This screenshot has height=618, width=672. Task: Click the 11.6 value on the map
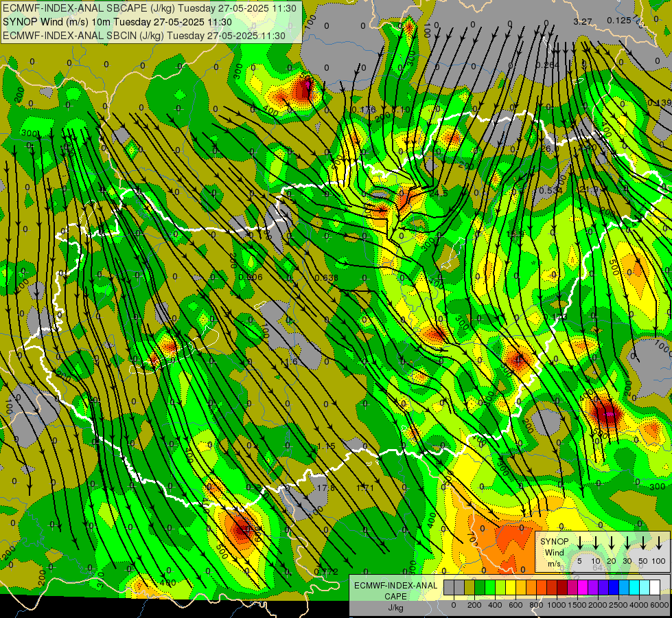point(288,362)
